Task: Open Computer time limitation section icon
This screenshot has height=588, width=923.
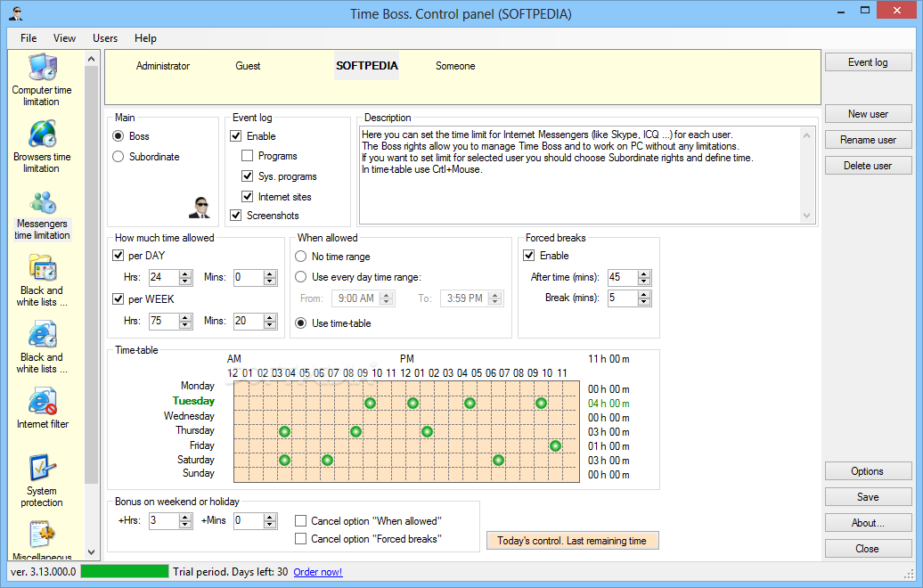Action: [43, 67]
